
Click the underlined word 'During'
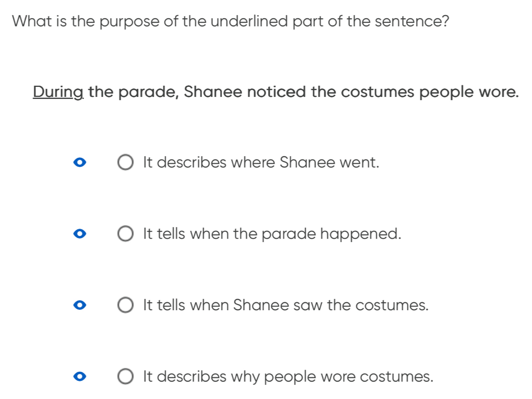pyautogui.click(x=58, y=92)
